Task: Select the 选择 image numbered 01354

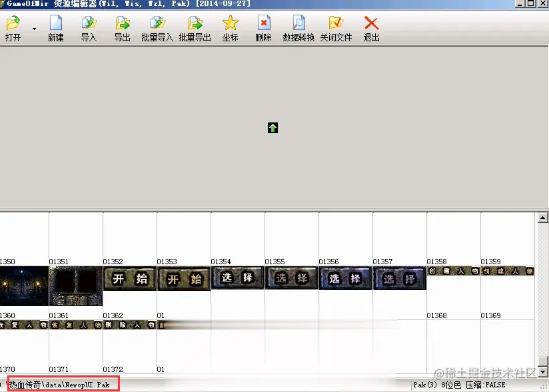Action: coord(238,278)
